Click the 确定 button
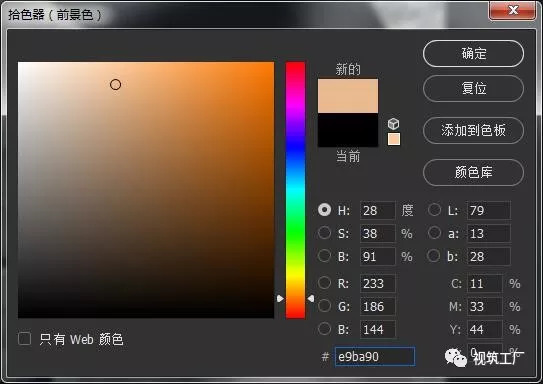Image resolution: width=543 pixels, height=384 pixels. click(x=473, y=54)
